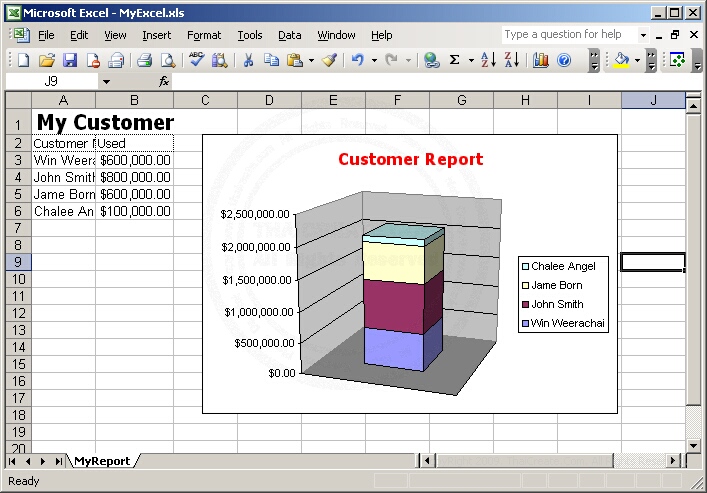The height and width of the screenshot is (493, 707).
Task: Expand the AutoSum functions dropdown
Action: (x=471, y=60)
